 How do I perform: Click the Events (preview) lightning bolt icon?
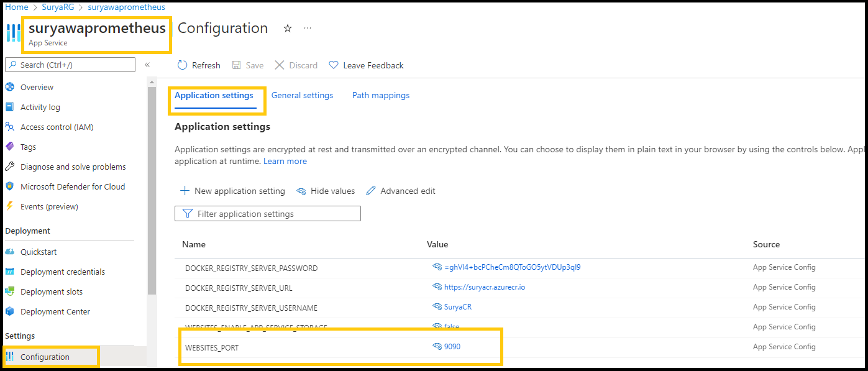pyautogui.click(x=10, y=206)
